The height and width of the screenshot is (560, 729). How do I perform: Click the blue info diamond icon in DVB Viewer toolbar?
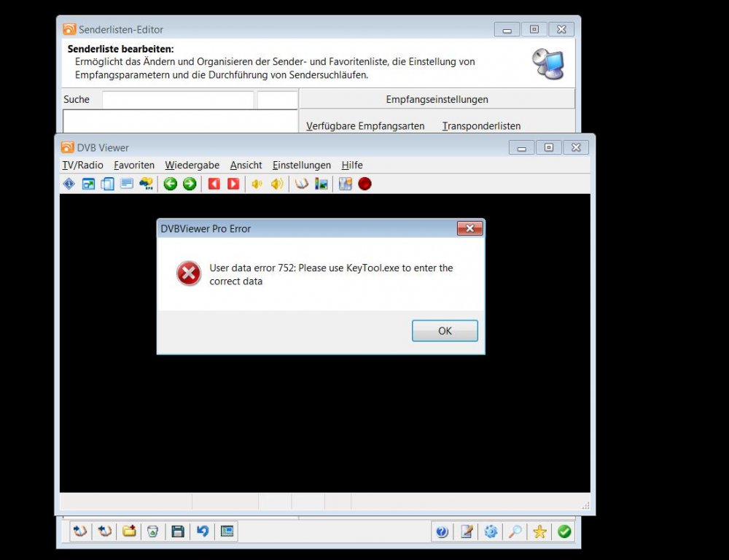[69, 184]
